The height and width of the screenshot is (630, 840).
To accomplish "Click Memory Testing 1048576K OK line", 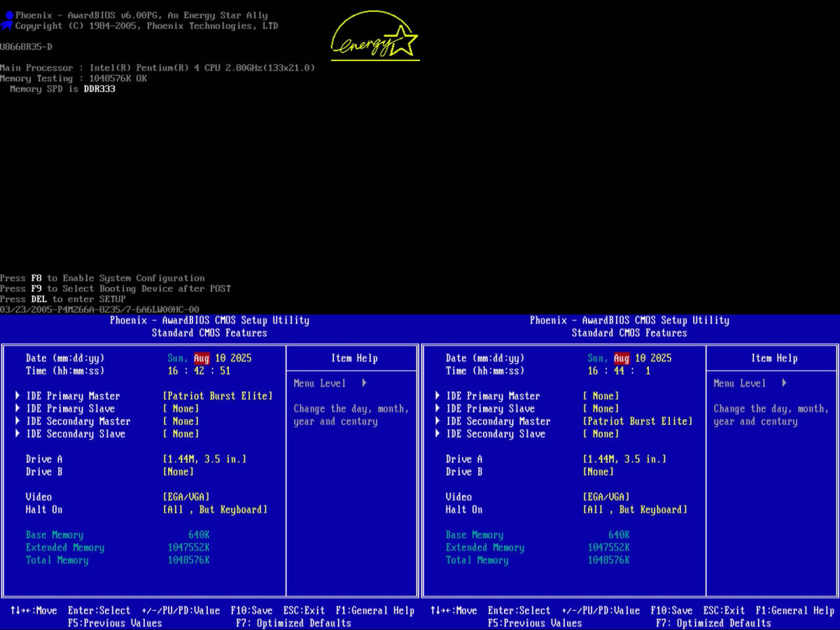I will [x=73, y=78].
